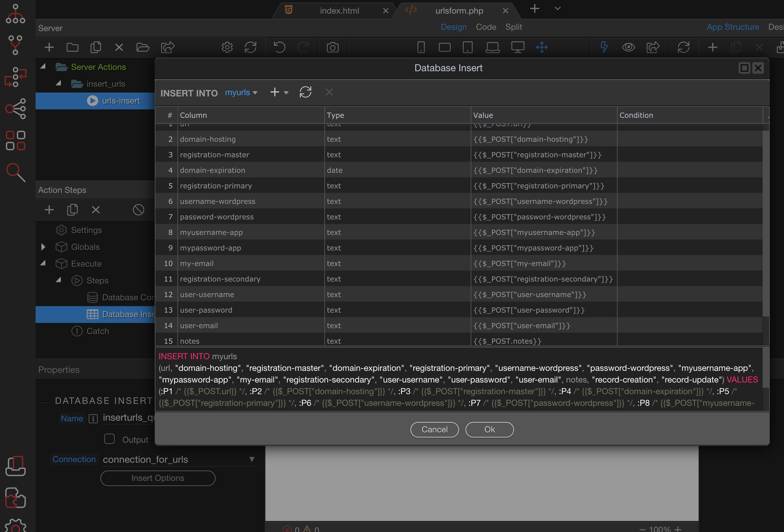Click the lightning bolt icon in toolbar
The width and height of the screenshot is (784, 532).
coord(604,47)
